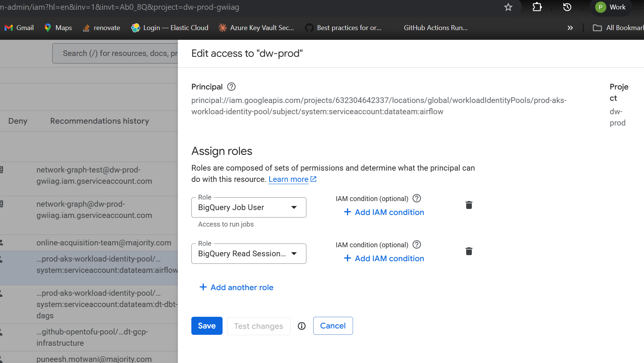The width and height of the screenshot is (644, 363).
Task: Bookmark this page with the star icon
Action: coord(508,7)
